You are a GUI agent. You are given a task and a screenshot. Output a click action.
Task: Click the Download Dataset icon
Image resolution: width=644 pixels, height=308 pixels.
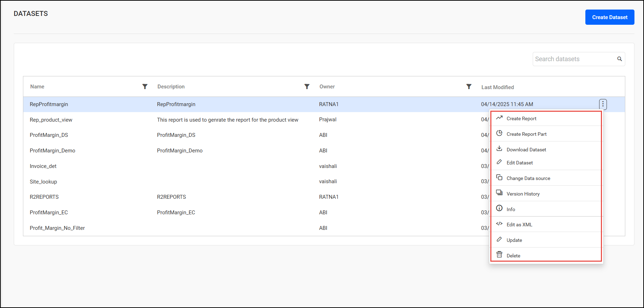(x=499, y=149)
